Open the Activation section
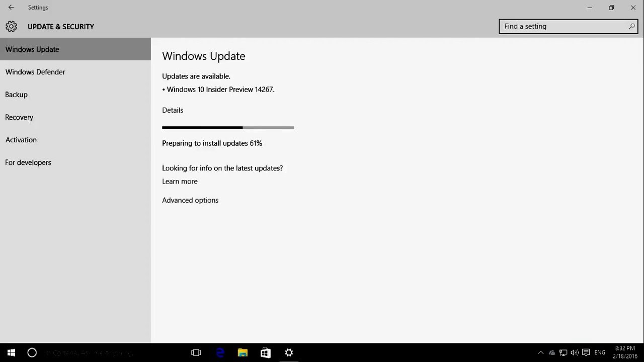This screenshot has width=644, height=362. pyautogui.click(x=75, y=140)
